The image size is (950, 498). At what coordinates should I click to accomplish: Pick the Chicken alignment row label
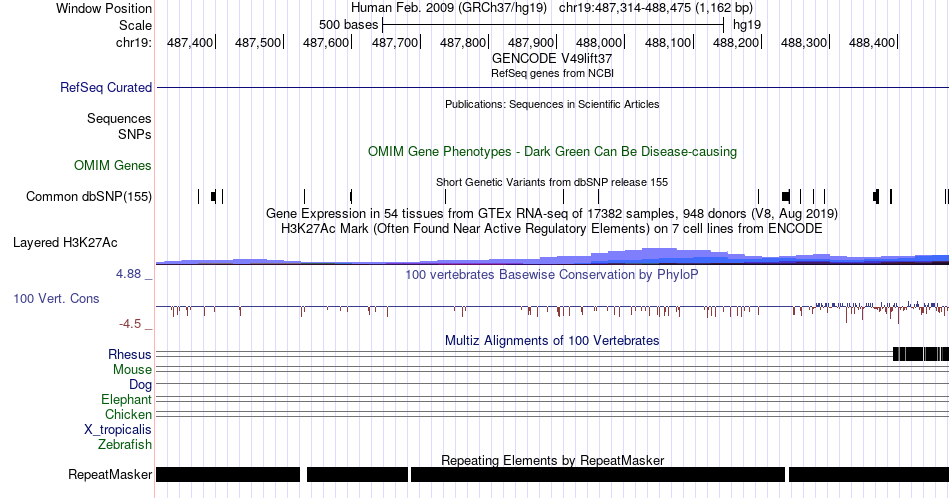click(128, 414)
